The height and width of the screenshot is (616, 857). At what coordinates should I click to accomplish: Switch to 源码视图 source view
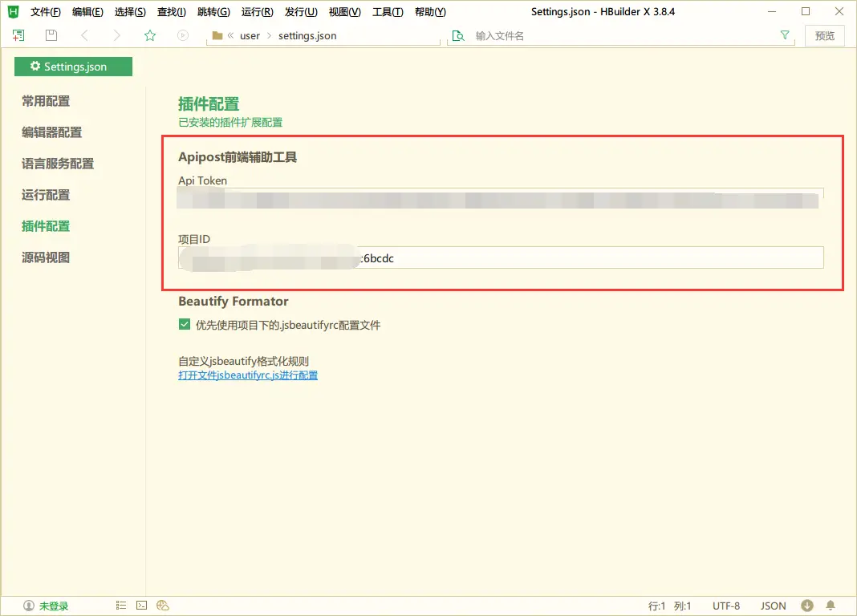coord(46,257)
